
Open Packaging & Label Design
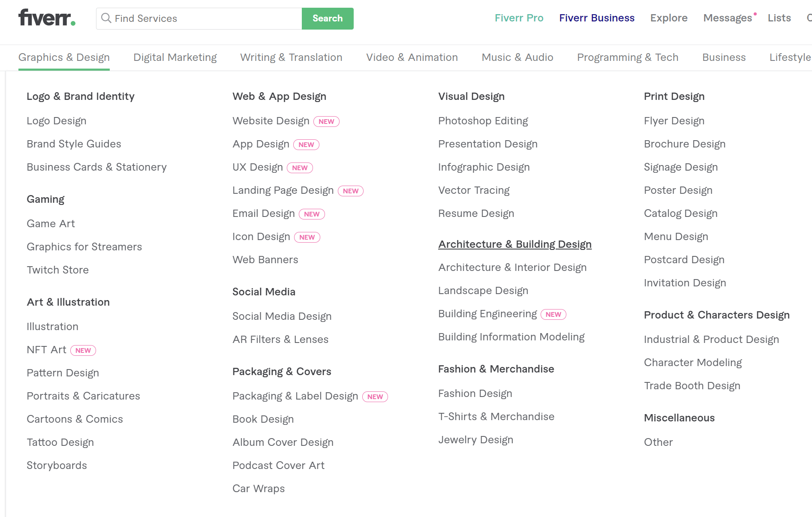[x=295, y=396]
